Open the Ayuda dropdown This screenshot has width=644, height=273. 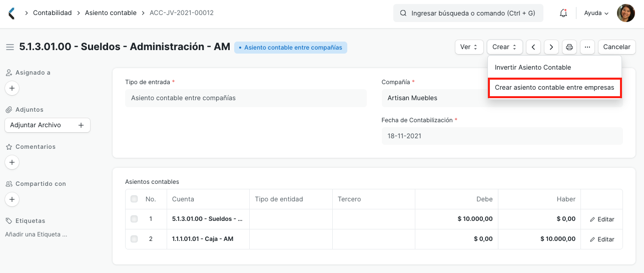click(x=596, y=13)
